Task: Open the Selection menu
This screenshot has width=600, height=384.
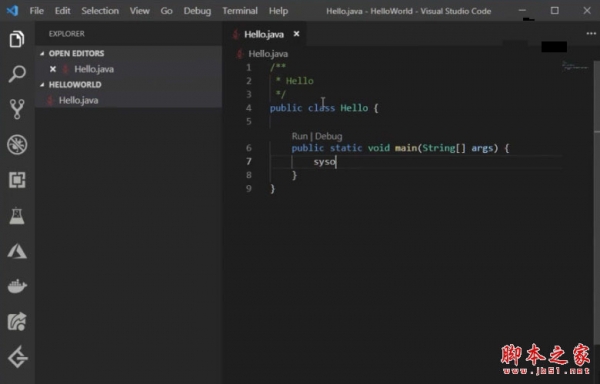Action: [x=100, y=11]
